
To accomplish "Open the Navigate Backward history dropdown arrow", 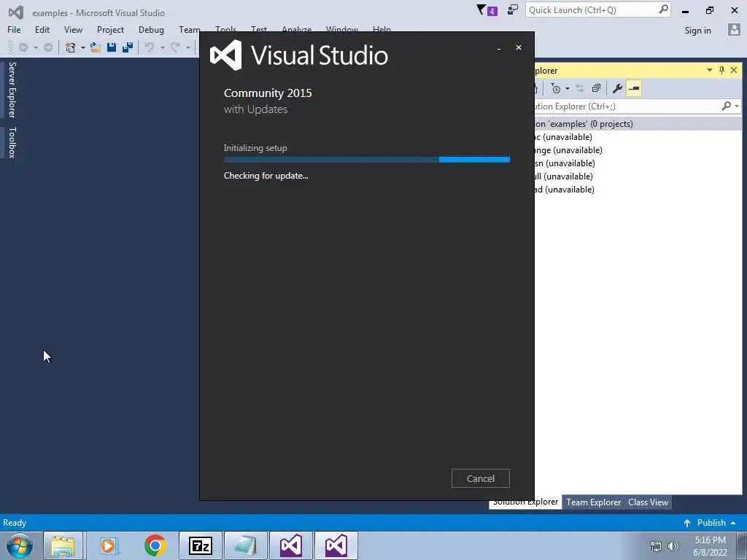I will 35,47.
